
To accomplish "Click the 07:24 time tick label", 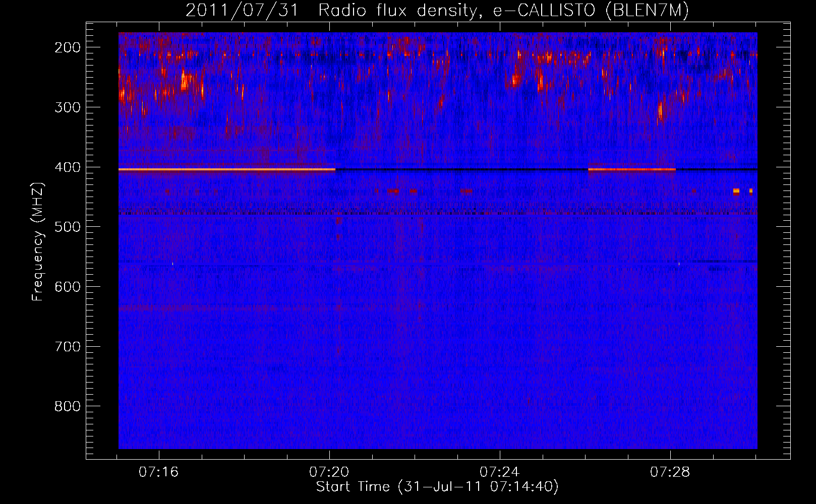I will [x=500, y=472].
